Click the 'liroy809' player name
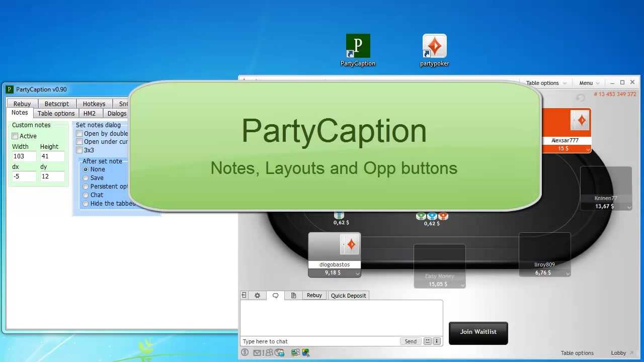 pos(544,264)
